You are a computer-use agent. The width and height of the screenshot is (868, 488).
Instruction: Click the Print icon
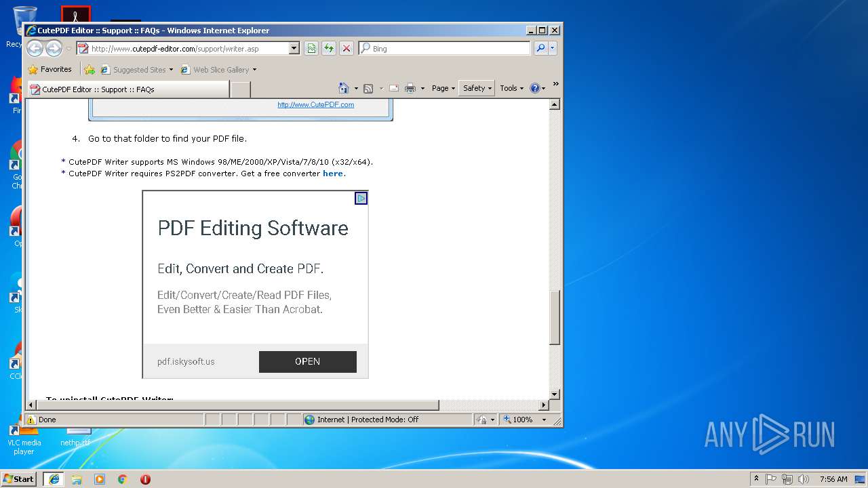[x=410, y=88]
